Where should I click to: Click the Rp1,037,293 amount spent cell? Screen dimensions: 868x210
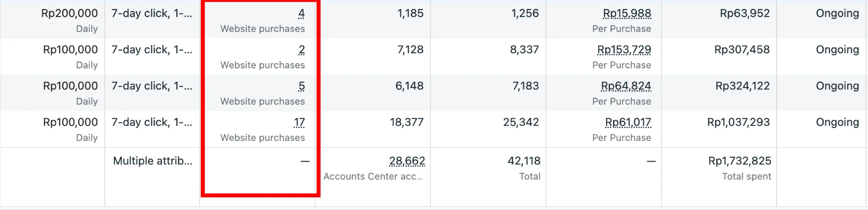click(x=738, y=122)
